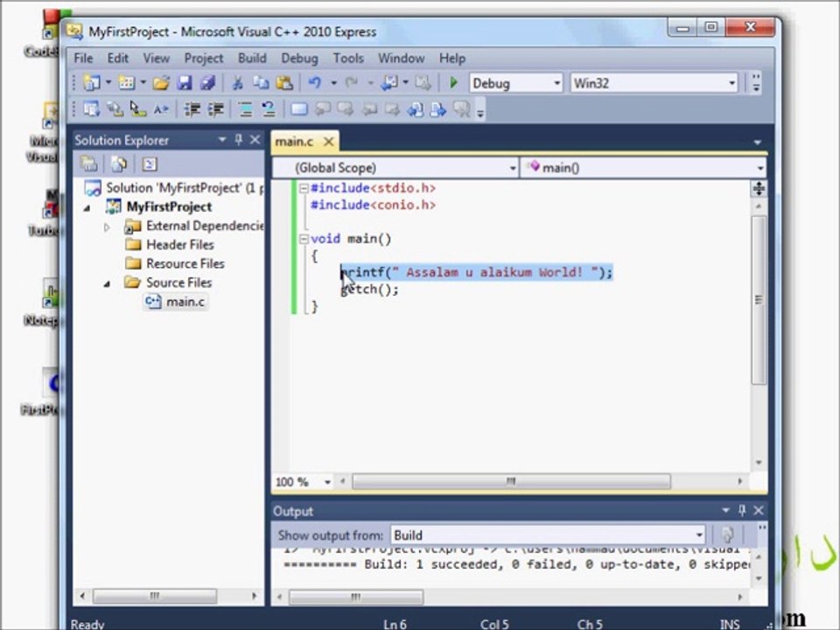Open the Show output from Build dropdown

click(x=699, y=535)
